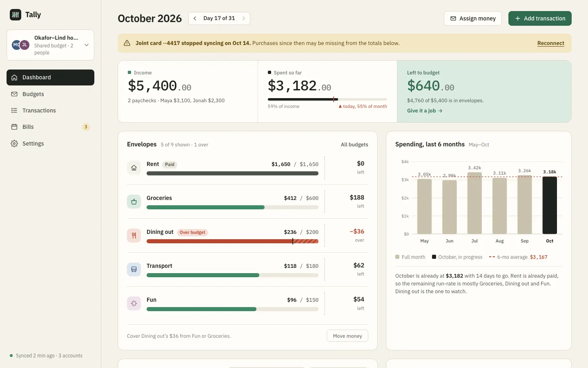Click Add transaction button

(x=540, y=18)
